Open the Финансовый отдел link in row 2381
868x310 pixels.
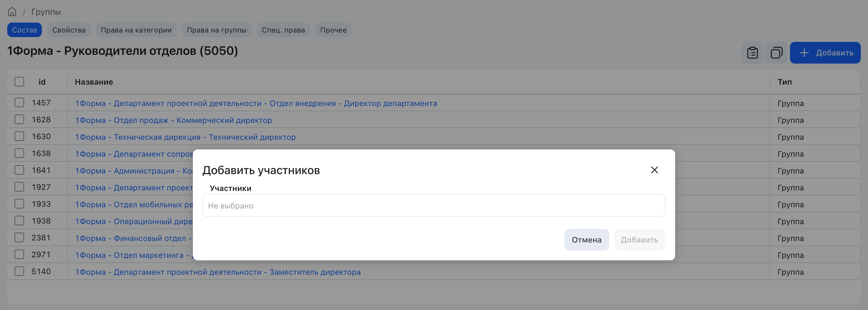134,238
